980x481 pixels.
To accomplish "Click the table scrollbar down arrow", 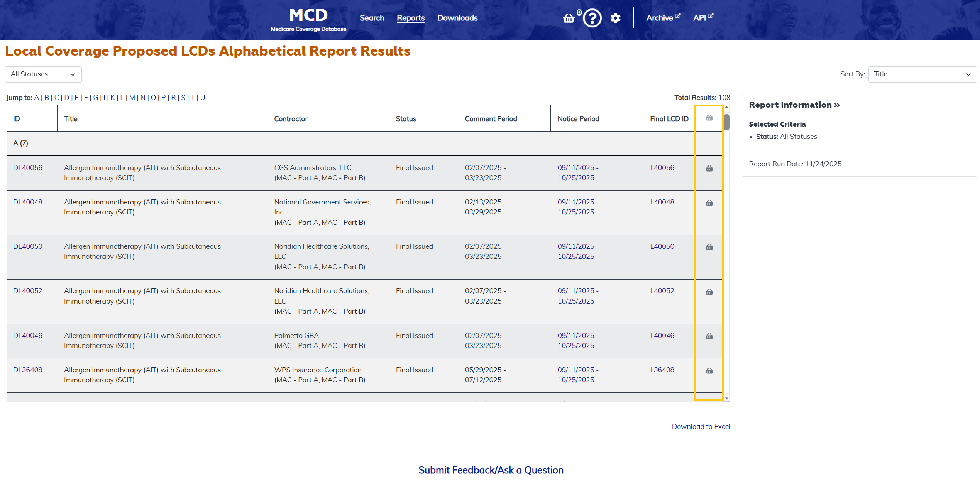I will 726,398.
